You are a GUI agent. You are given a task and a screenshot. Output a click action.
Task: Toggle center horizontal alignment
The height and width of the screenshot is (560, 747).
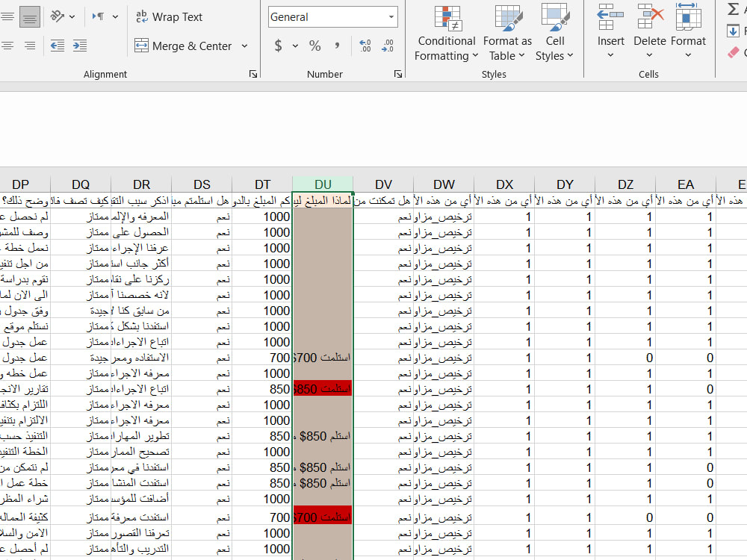coord(7,46)
